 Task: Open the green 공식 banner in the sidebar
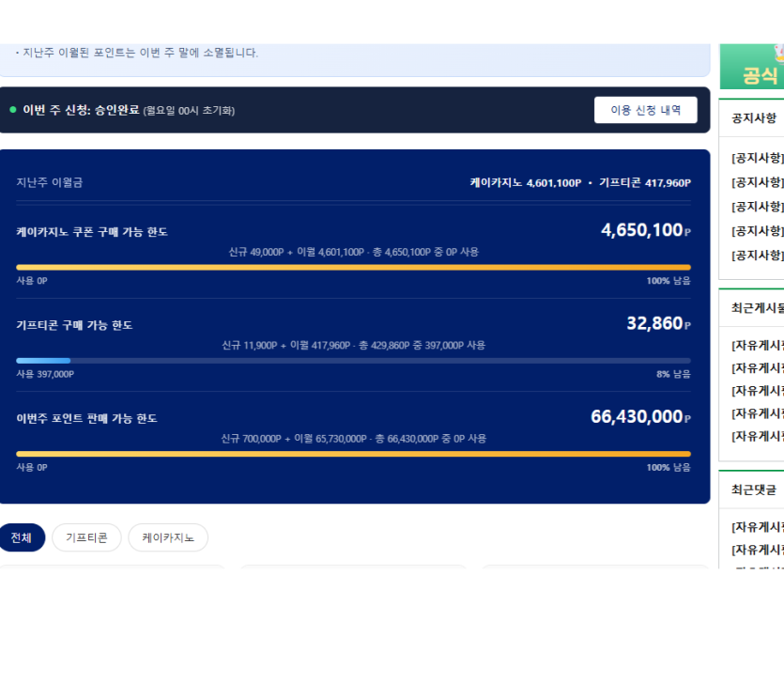[x=752, y=67]
